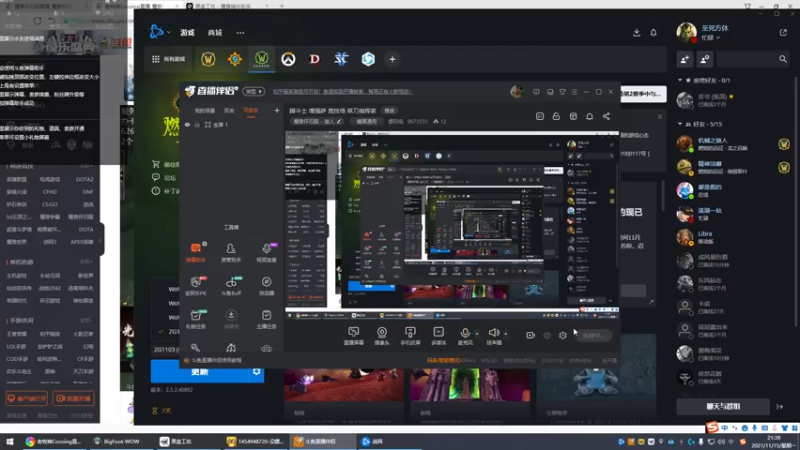Open status dropdown under profile name
Viewport: 800px width, 450px height.
click(711, 38)
